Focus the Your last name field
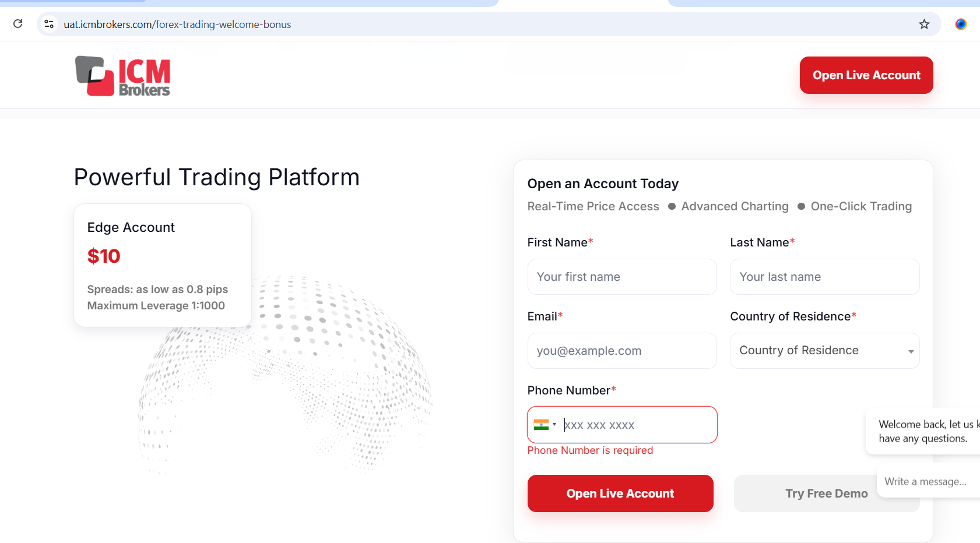Viewport: 980px width, 543px height. 824,277
